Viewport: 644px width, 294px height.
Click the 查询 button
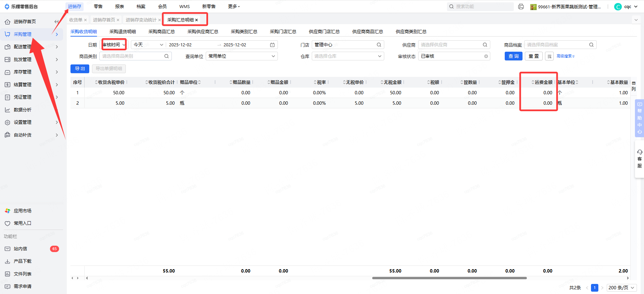[513, 56]
